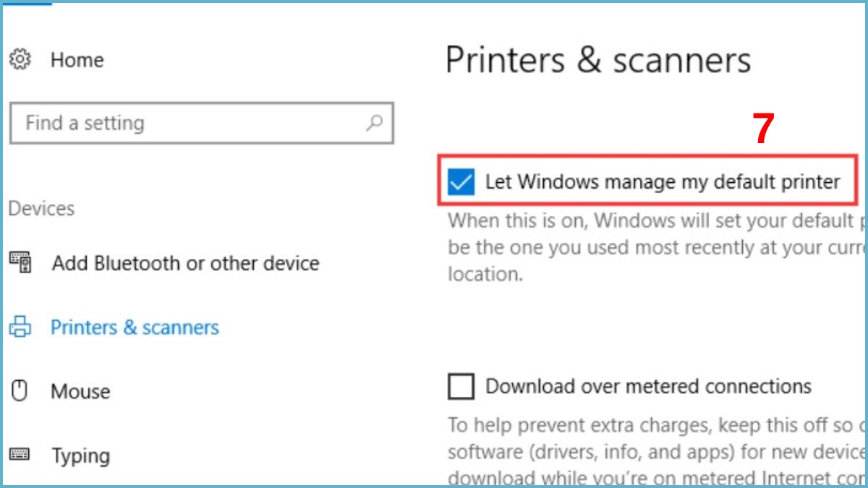Select the Add Bluetooth or other device icon
Image resolution: width=868 pixels, height=488 pixels.
(x=21, y=263)
